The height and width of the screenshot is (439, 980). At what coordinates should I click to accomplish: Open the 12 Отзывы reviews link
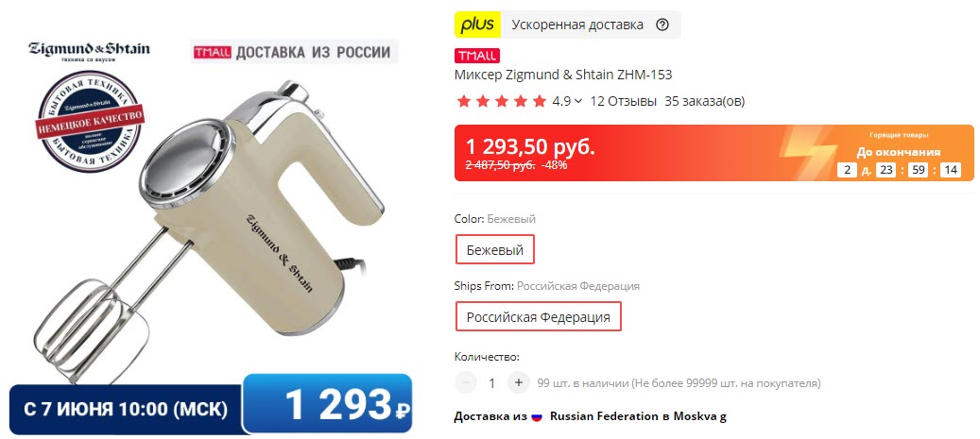pyautogui.click(x=623, y=101)
